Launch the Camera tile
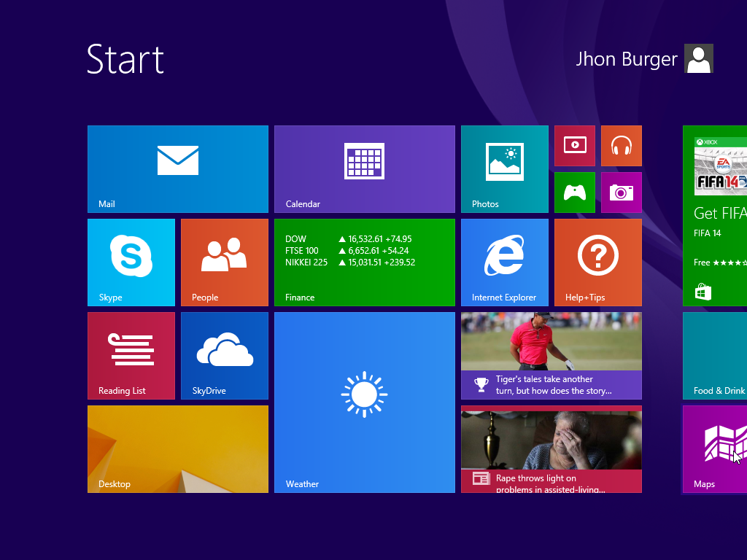The image size is (747, 560). (x=622, y=192)
